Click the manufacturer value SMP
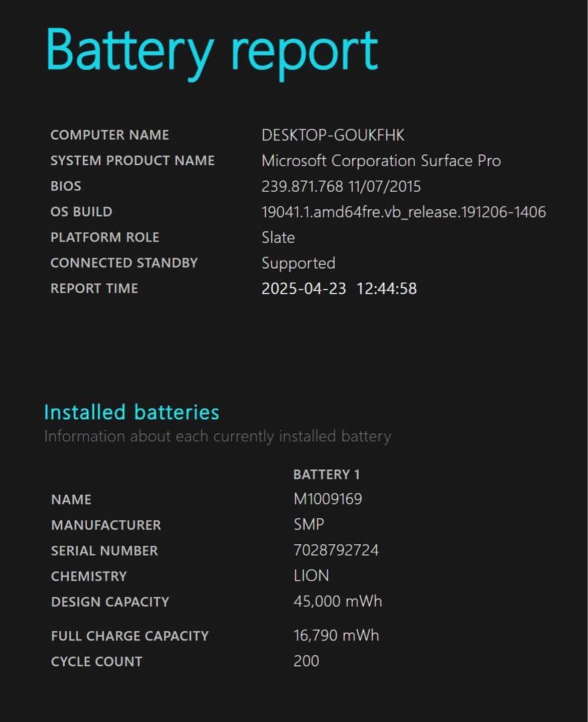 pos(309,525)
